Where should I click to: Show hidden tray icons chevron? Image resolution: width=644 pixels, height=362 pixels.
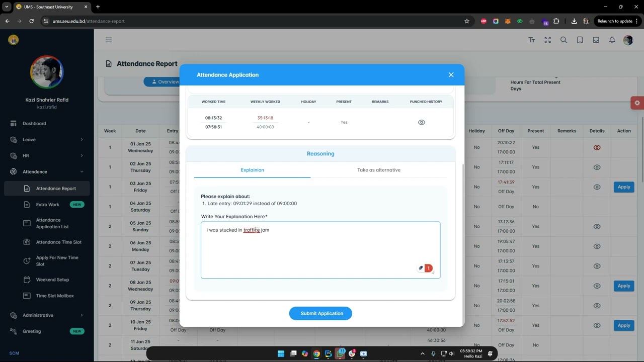tap(422, 353)
